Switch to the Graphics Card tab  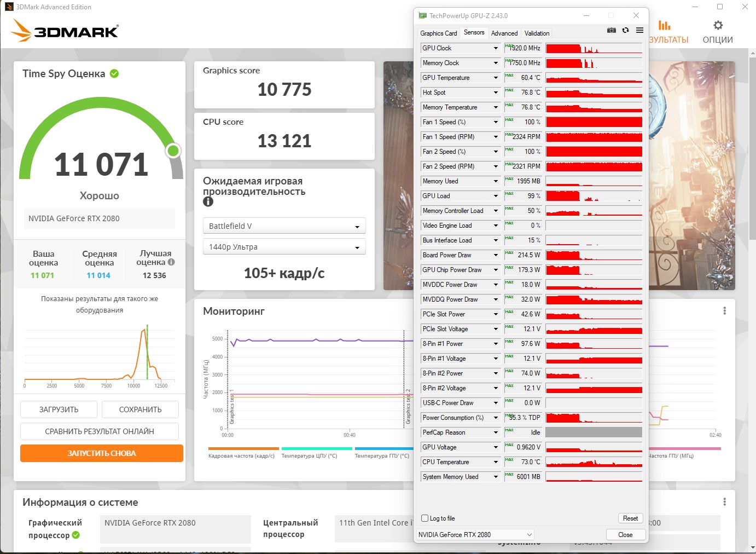[438, 33]
